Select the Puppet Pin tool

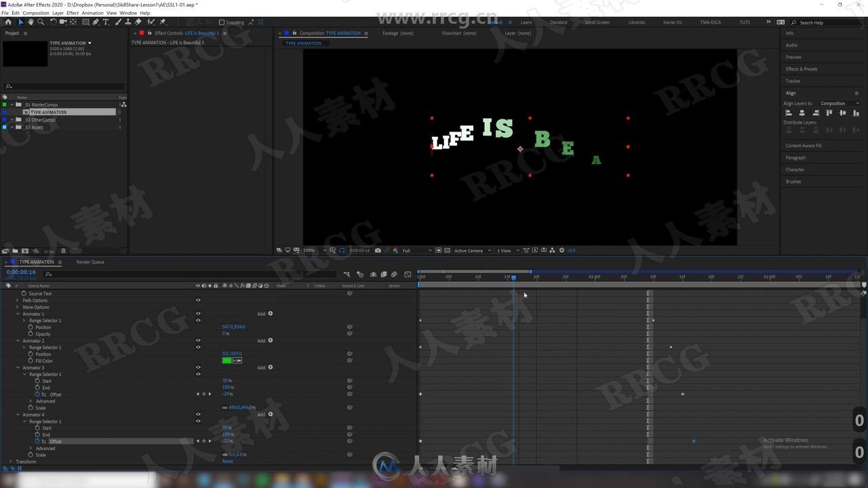pos(163,22)
